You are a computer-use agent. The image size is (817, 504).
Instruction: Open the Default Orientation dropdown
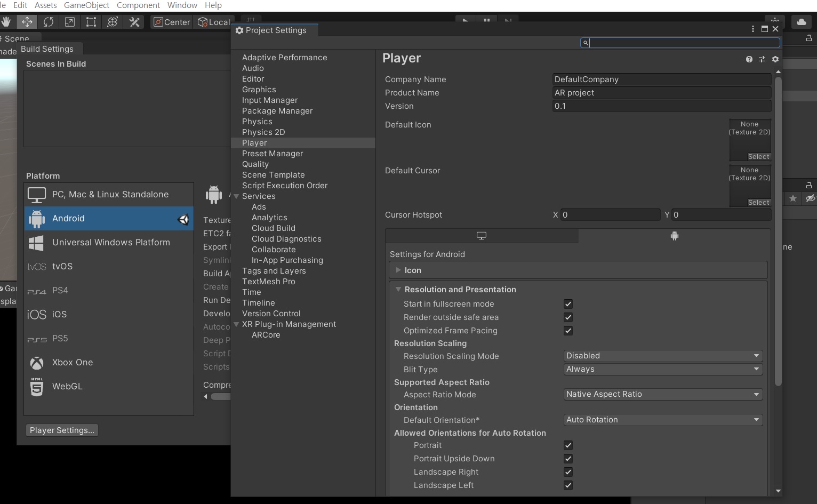click(x=663, y=420)
